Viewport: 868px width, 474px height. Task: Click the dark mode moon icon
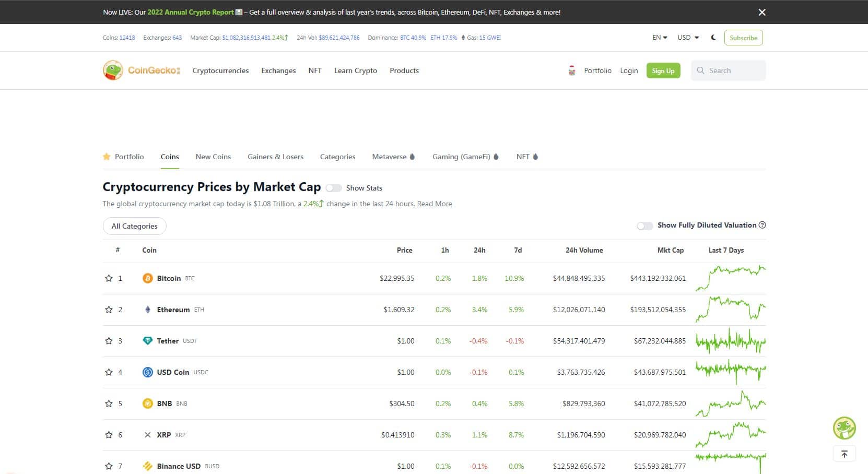[x=713, y=37]
